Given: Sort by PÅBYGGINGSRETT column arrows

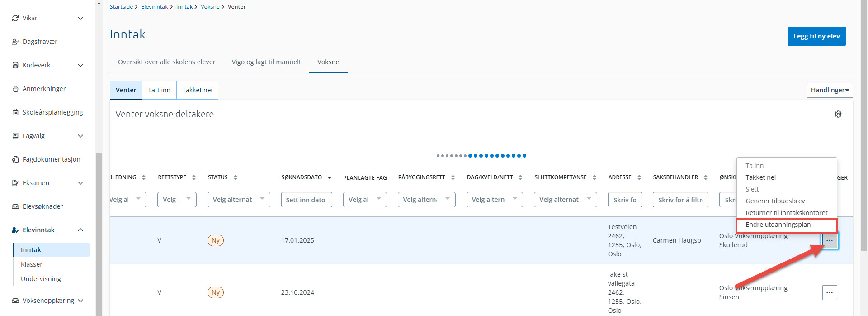Looking at the screenshot, I should click(453, 177).
